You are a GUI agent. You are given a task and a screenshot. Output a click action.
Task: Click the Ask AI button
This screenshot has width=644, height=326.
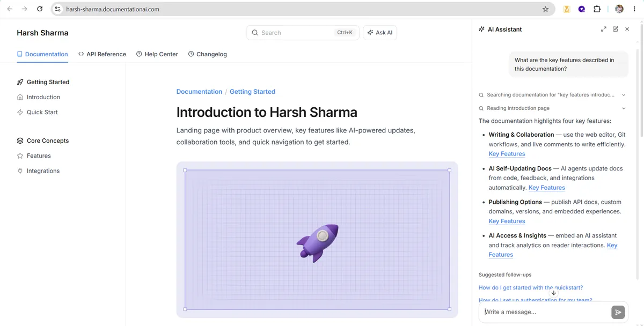tap(380, 33)
